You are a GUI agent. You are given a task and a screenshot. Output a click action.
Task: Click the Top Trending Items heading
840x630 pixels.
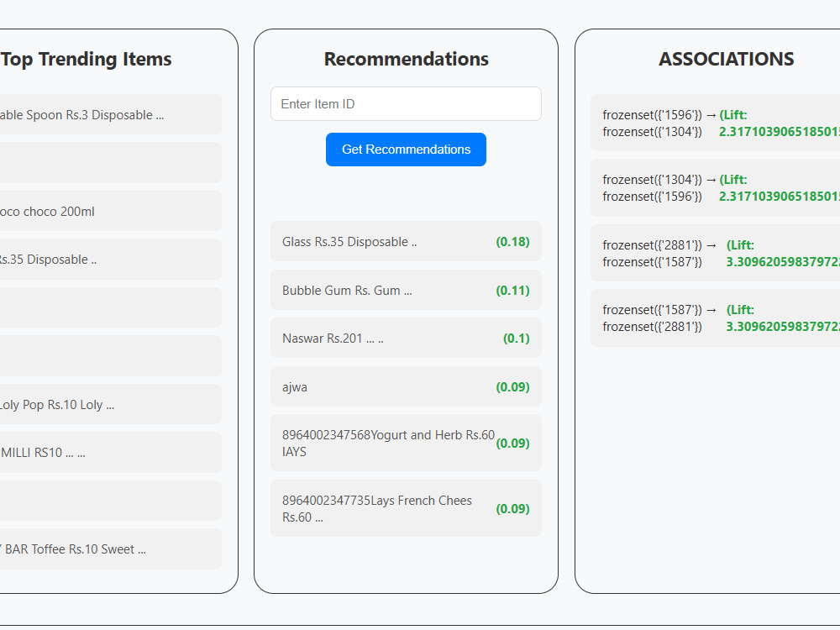(86, 59)
